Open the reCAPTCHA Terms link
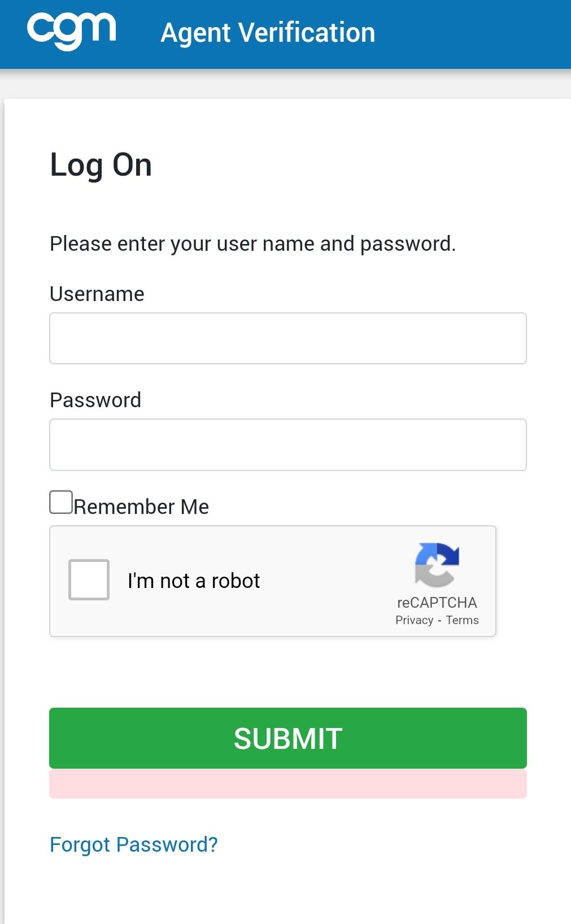 click(x=462, y=620)
